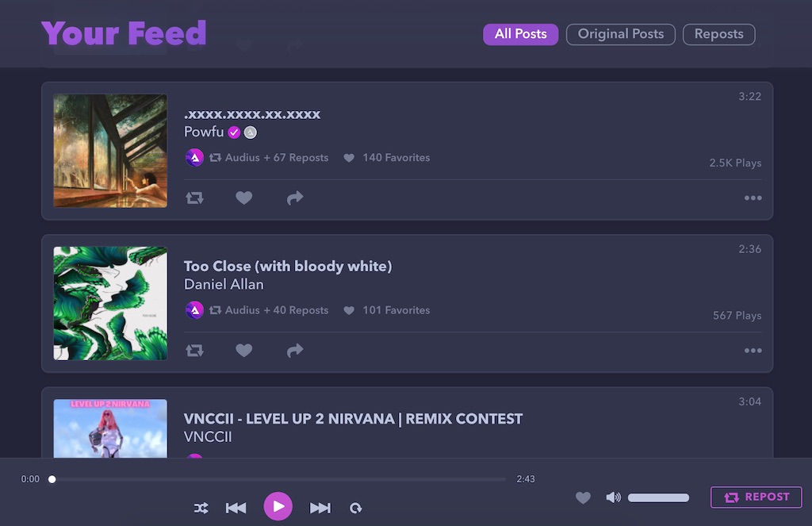Select the Original Posts filter tab
The image size is (812, 526).
coord(620,34)
